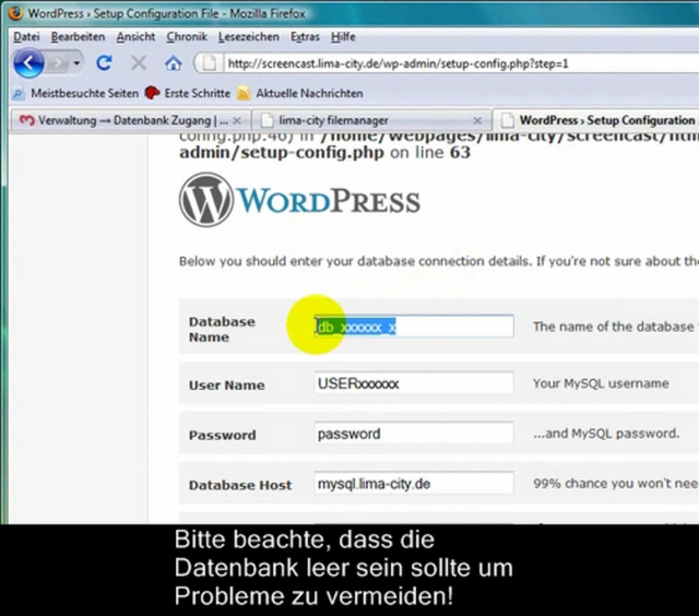The height and width of the screenshot is (616, 699).
Task: Go to the home page icon
Action: pyautogui.click(x=173, y=63)
